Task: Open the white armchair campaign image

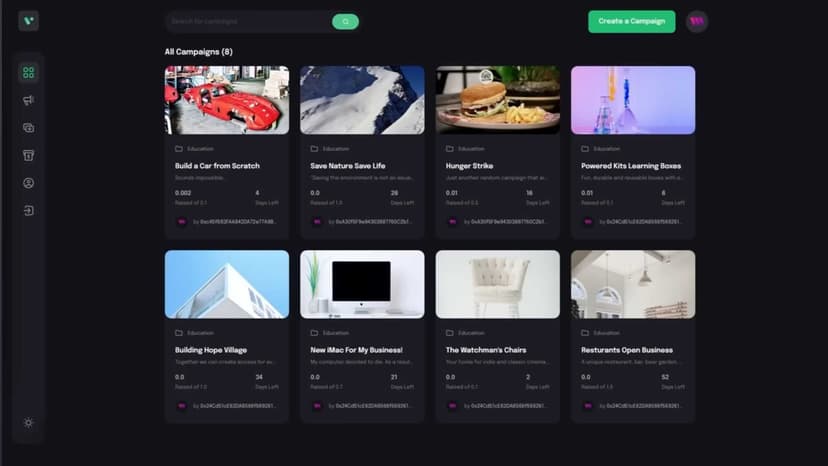Action: coord(497,284)
